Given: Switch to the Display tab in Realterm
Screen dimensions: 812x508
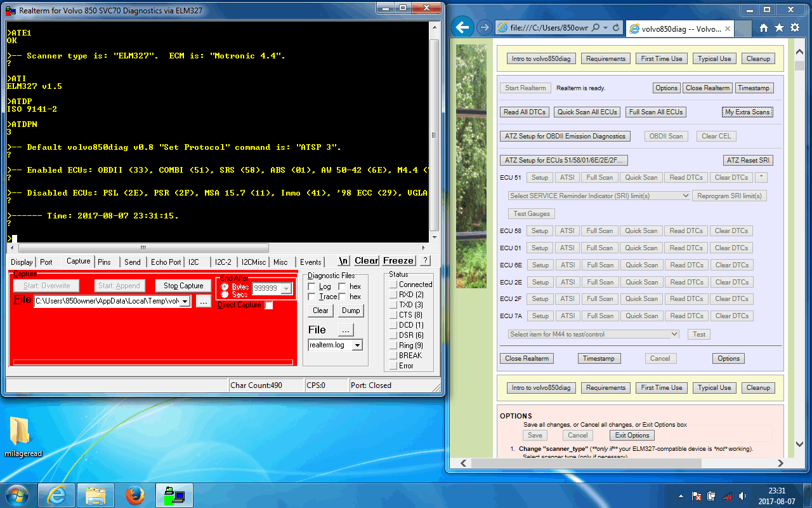Looking at the screenshot, I should pyautogui.click(x=22, y=262).
